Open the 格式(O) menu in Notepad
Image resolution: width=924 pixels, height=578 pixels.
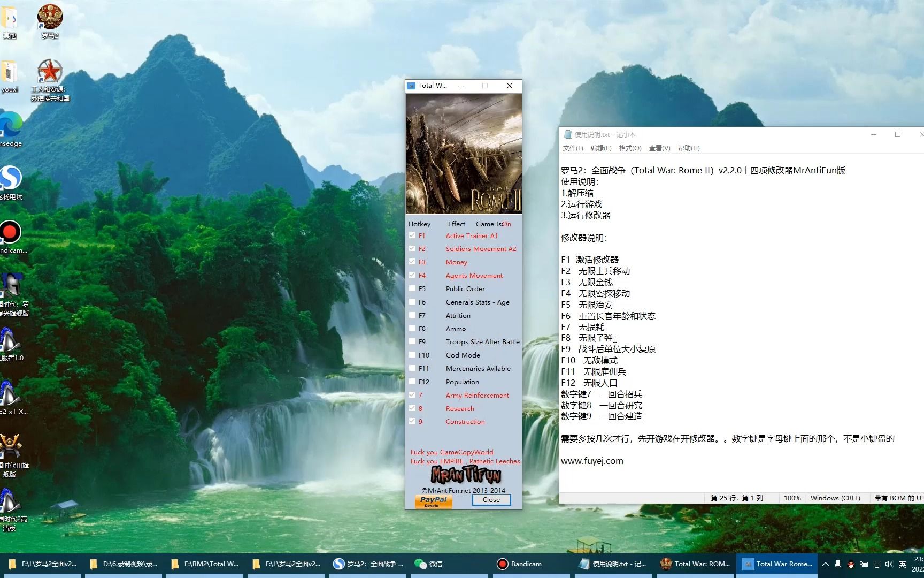pos(630,148)
